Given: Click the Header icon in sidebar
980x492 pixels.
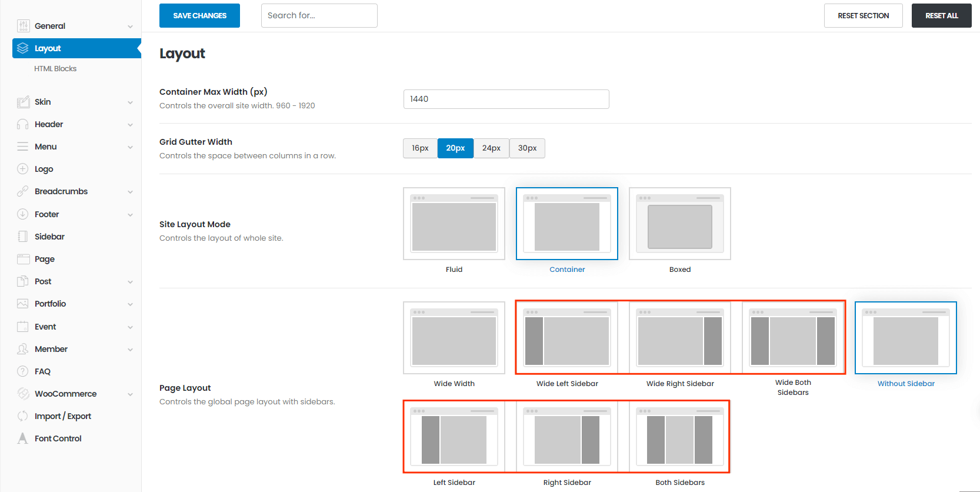Looking at the screenshot, I should click(23, 124).
